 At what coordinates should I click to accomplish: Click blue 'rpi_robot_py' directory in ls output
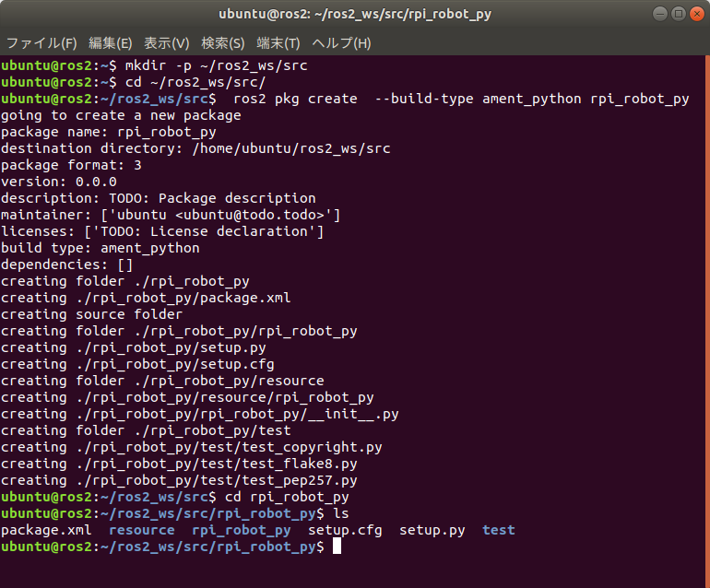click(242, 531)
